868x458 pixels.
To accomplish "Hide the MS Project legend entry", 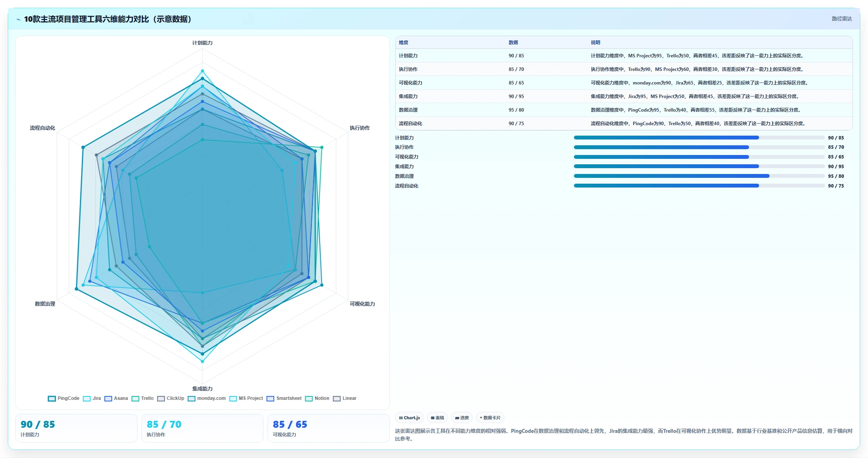I will click(246, 398).
